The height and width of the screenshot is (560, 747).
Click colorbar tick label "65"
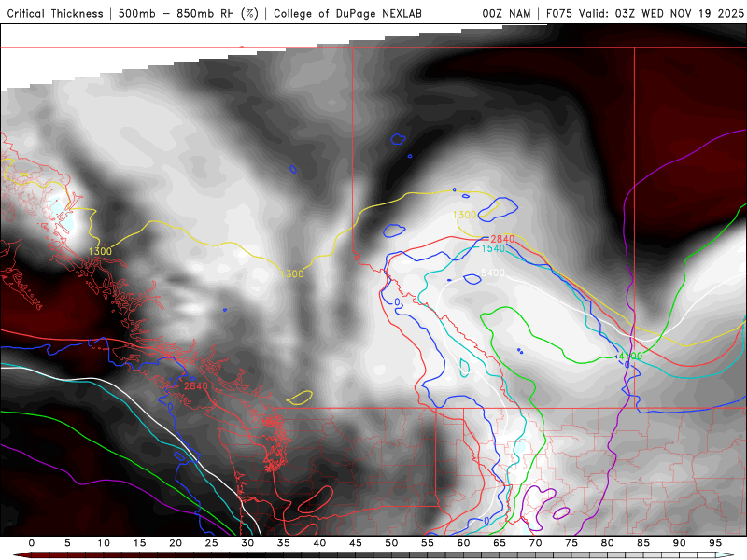tap(500, 543)
